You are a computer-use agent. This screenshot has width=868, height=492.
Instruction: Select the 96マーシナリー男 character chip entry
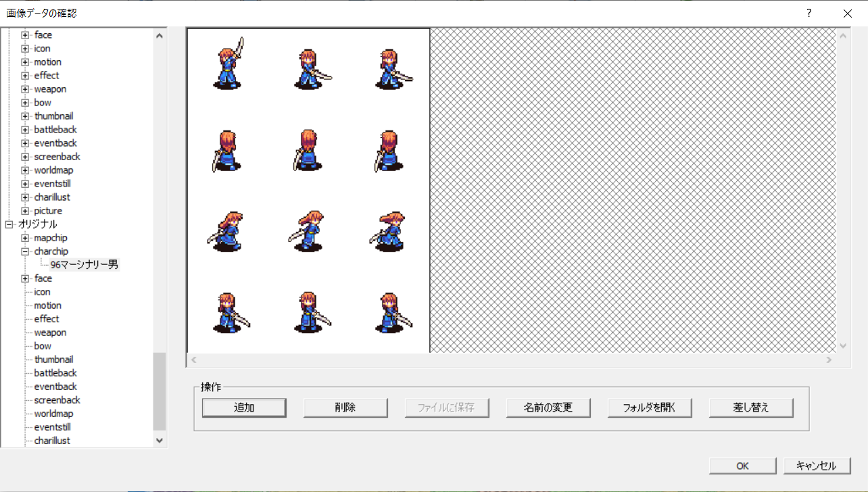[x=82, y=264]
